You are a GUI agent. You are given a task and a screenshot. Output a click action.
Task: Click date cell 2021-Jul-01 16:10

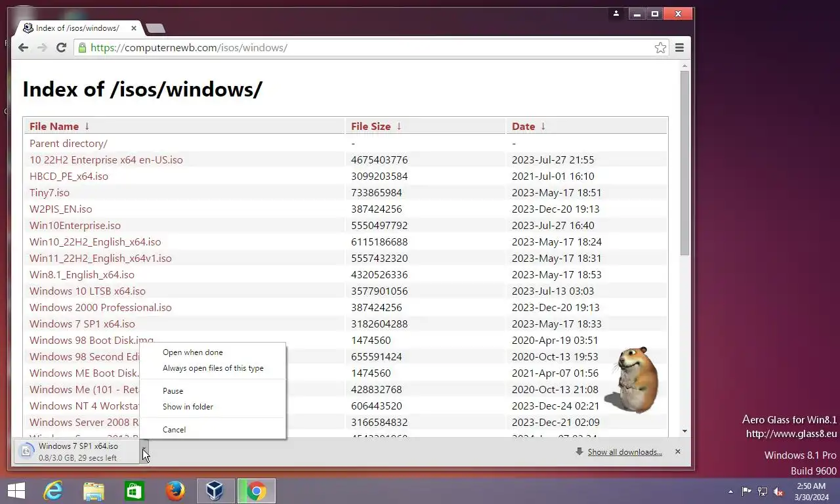553,176
